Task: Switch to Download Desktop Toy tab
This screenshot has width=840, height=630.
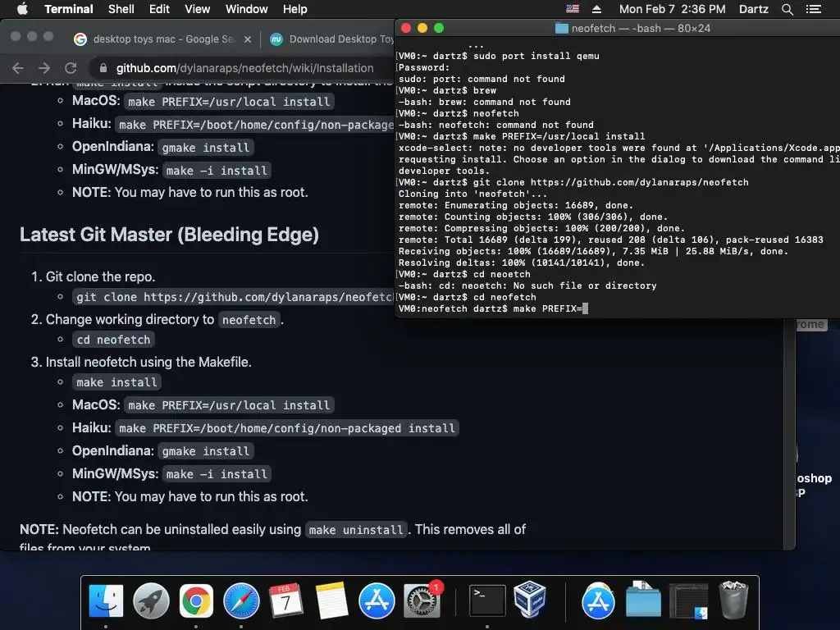Action: (332, 39)
